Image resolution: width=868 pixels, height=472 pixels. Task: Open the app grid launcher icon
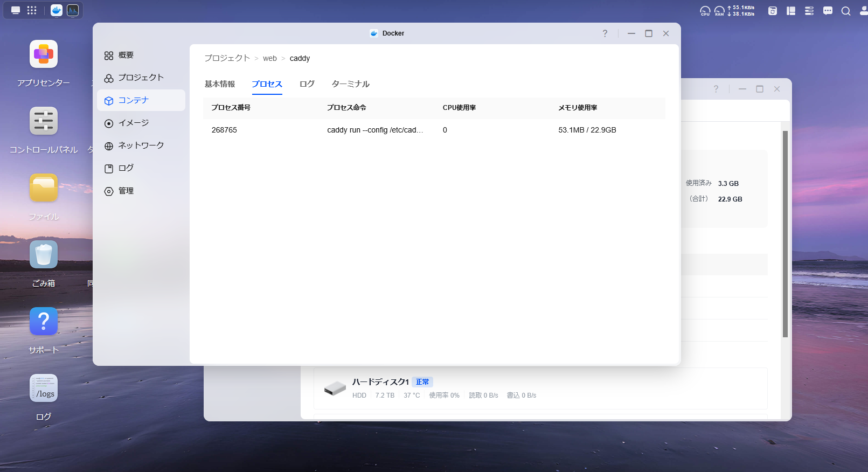click(32, 10)
